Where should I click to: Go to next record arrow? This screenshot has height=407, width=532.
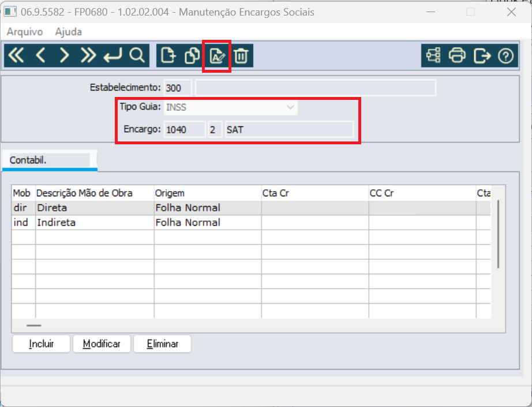click(x=64, y=55)
